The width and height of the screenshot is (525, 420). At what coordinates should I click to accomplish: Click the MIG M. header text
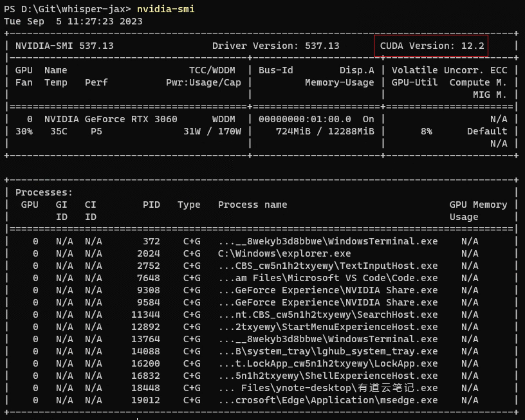coord(490,95)
